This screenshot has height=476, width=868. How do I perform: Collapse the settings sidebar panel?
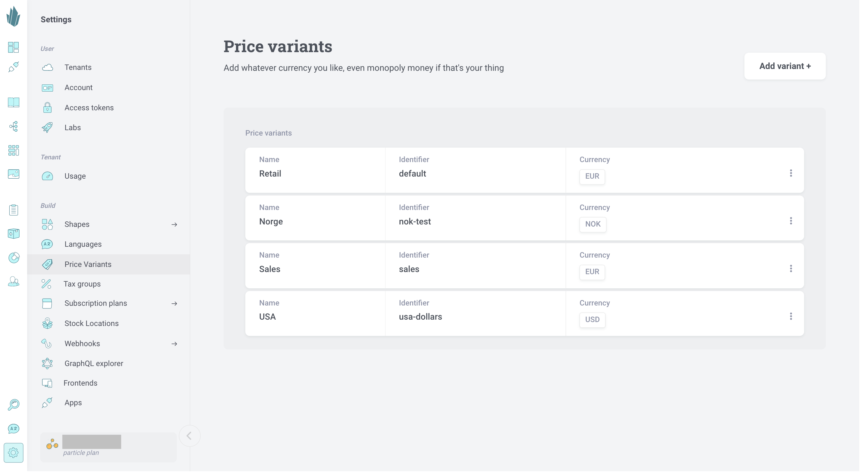coord(189,436)
